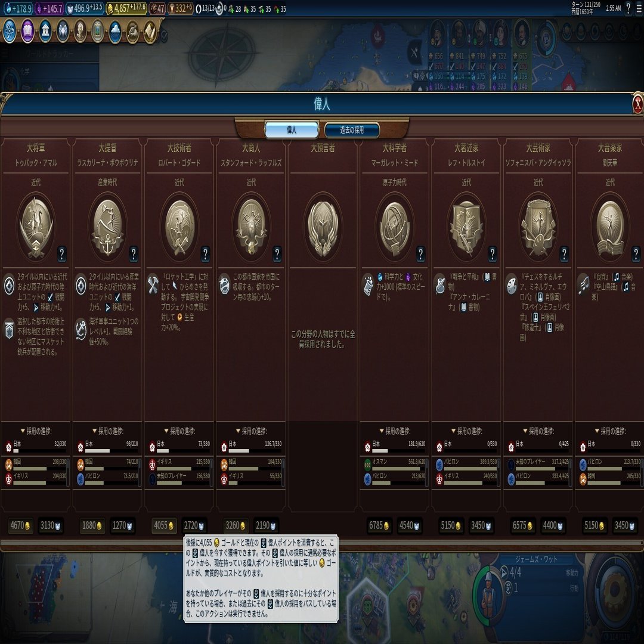Image resolution: width=644 pixels, height=644 pixels.
Task: Select the name マーガレット・ミード
Action: click(395, 163)
